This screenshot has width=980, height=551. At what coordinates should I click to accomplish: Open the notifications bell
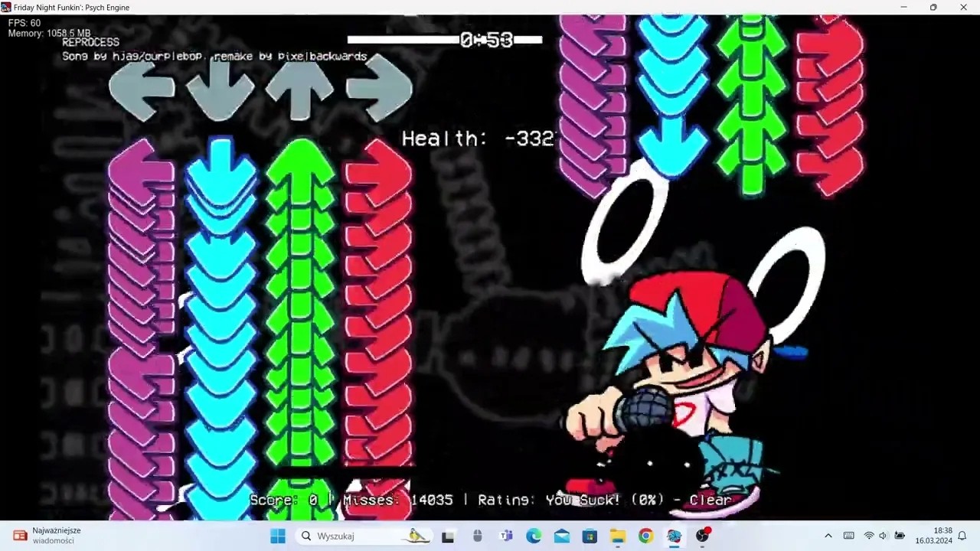point(962,536)
